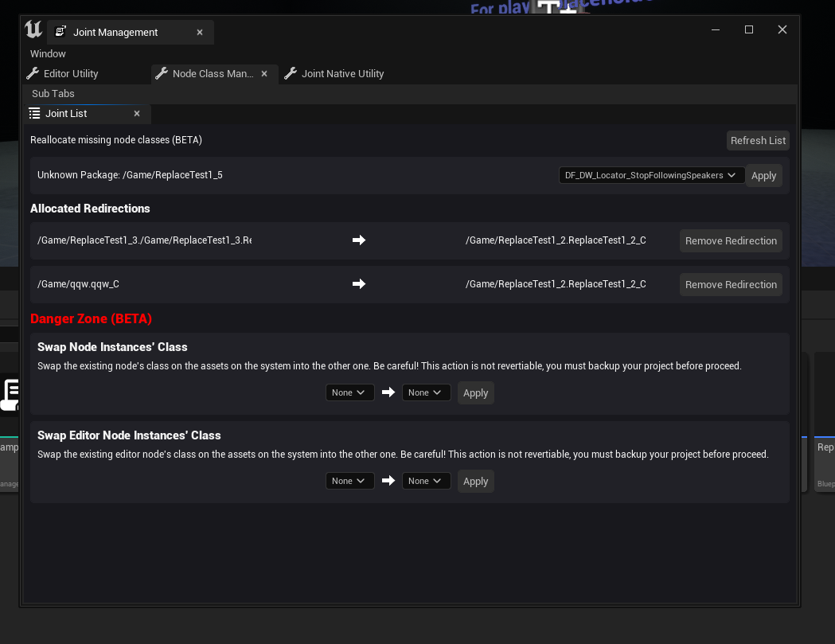Click the Editor Utility wrench icon
This screenshot has width=835, height=644.
pyautogui.click(x=33, y=74)
